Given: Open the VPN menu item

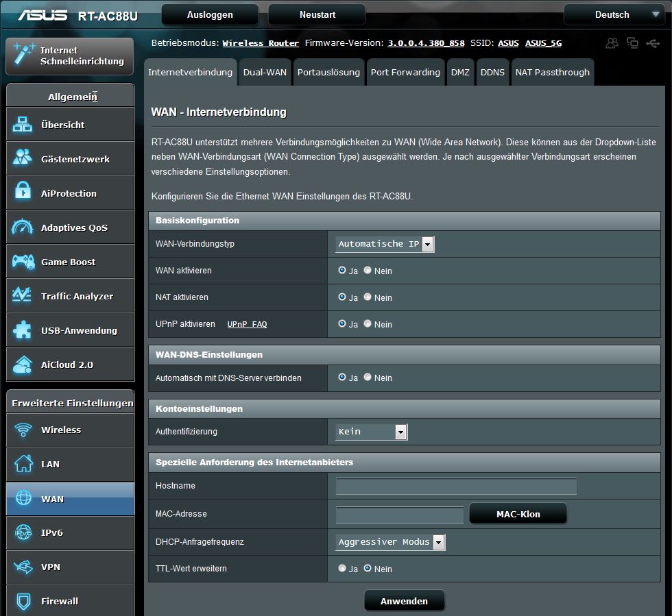Looking at the screenshot, I should click(70, 567).
